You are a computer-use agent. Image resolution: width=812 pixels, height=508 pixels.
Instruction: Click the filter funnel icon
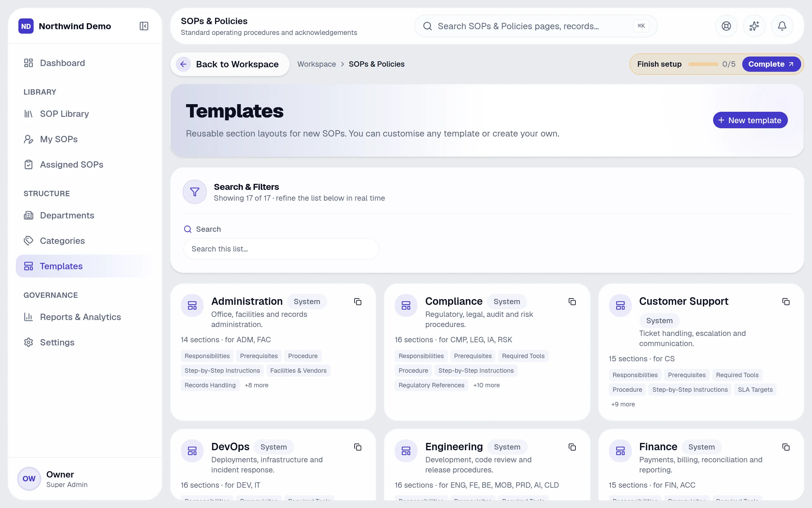195,192
